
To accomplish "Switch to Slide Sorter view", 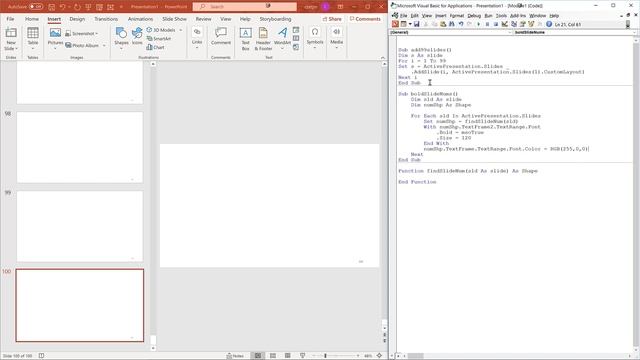I will pyautogui.click(x=273, y=356).
